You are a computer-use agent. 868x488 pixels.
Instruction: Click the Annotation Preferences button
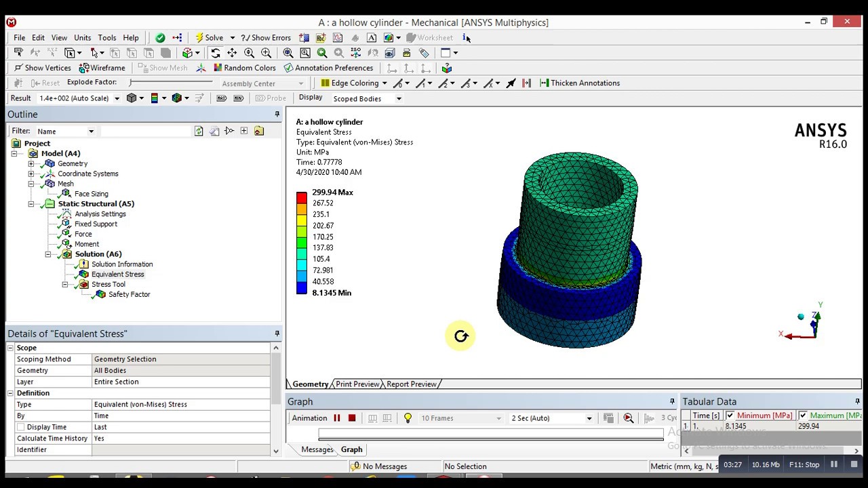tap(328, 68)
